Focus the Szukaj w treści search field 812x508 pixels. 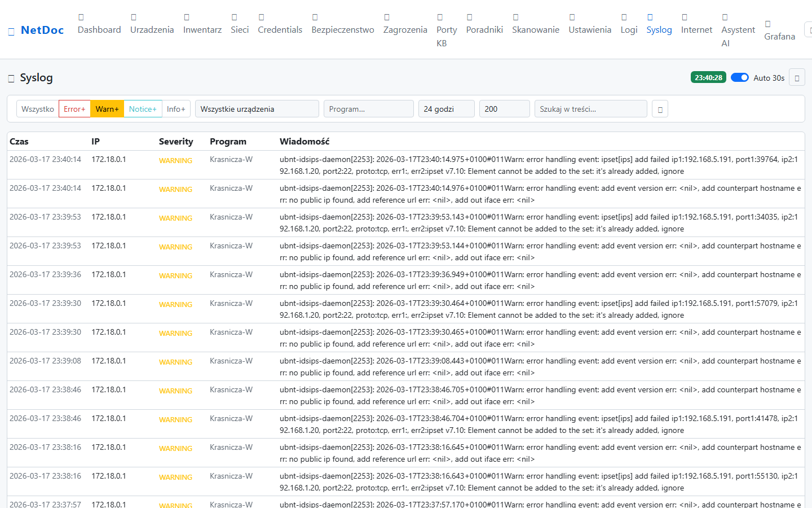click(x=590, y=109)
